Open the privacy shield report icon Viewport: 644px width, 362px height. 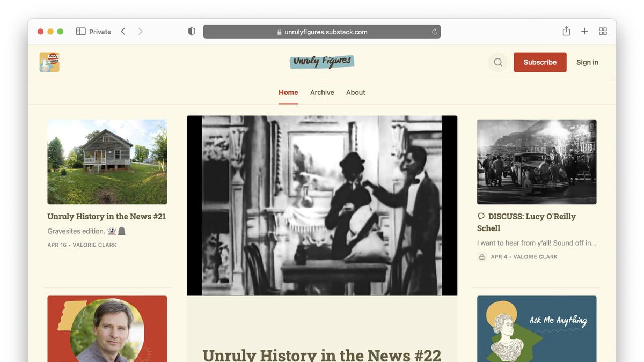coord(192,32)
